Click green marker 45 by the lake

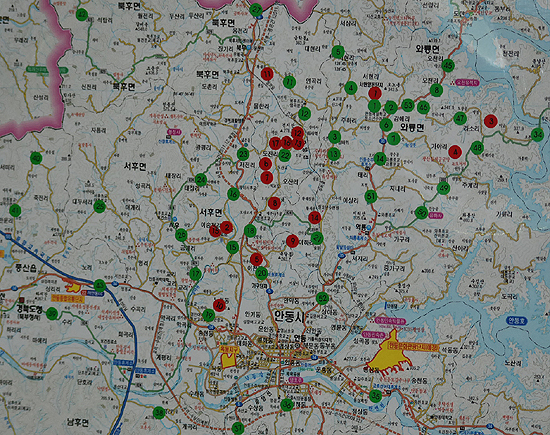pos(448,65)
